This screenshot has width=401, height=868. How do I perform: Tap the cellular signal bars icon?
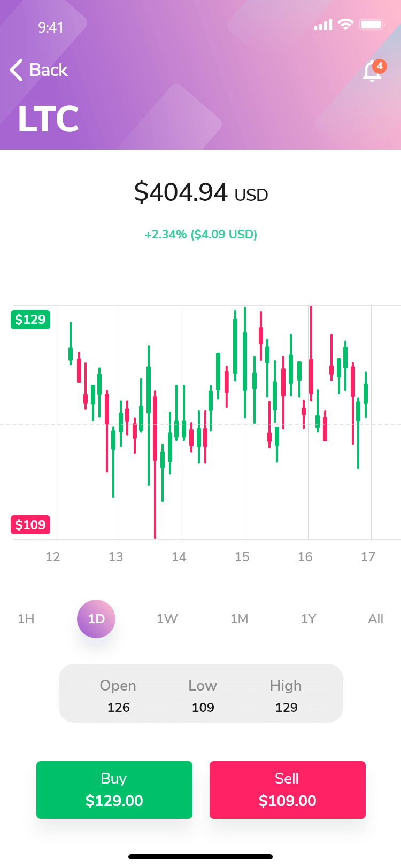coord(323,25)
